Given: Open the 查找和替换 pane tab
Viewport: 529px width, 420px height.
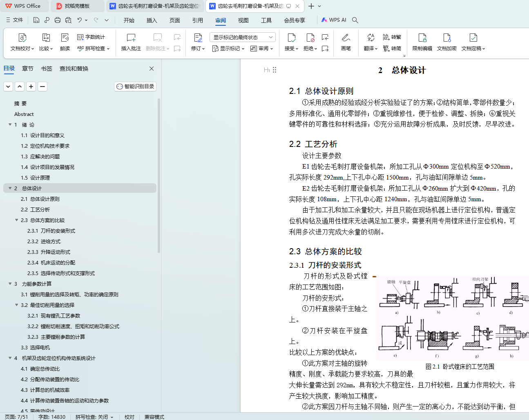Looking at the screenshot, I should (74, 69).
